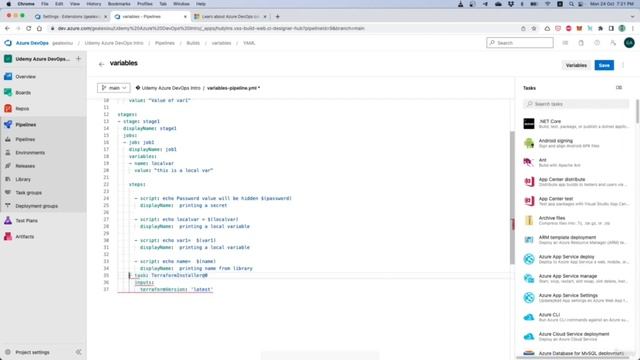The image size is (640, 360).
Task: Open the help icon in header
Action: click(x=597, y=43)
